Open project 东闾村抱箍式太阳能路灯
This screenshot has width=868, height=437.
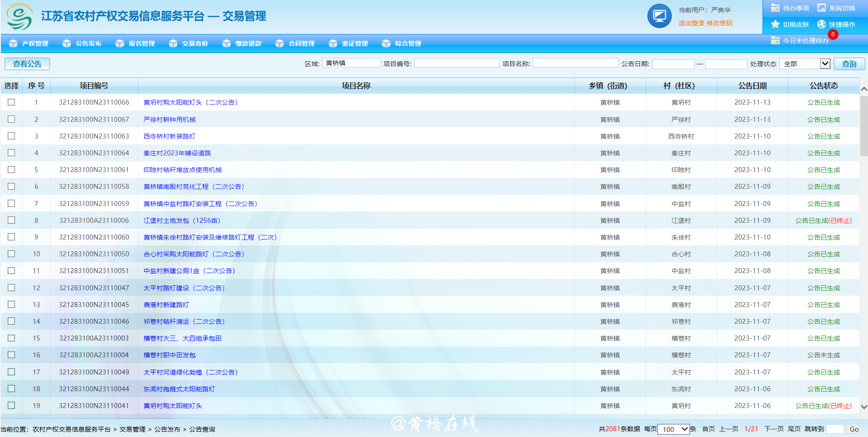tap(179, 389)
